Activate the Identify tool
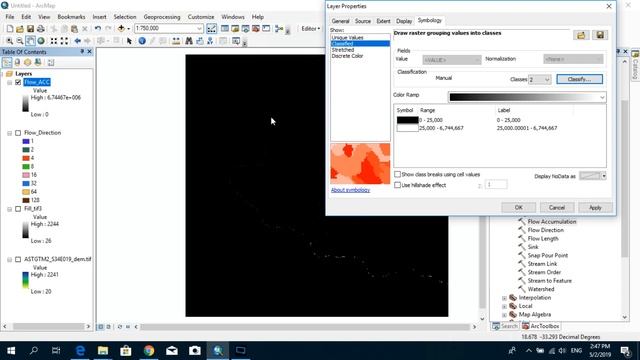 (142, 41)
